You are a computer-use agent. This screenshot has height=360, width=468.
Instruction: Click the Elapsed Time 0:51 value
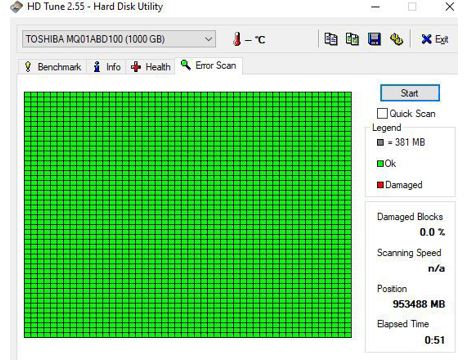click(435, 340)
